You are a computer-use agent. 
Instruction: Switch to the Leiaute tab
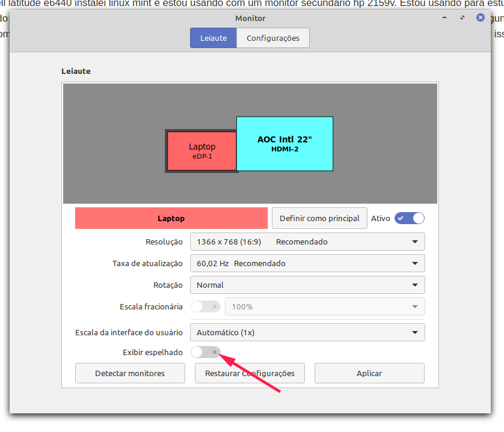(214, 38)
